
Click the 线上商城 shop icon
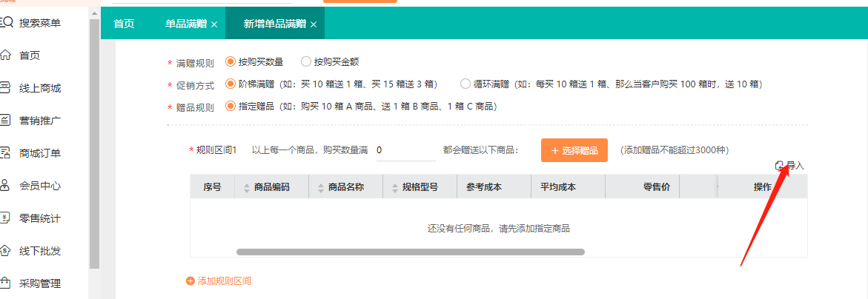point(5,88)
